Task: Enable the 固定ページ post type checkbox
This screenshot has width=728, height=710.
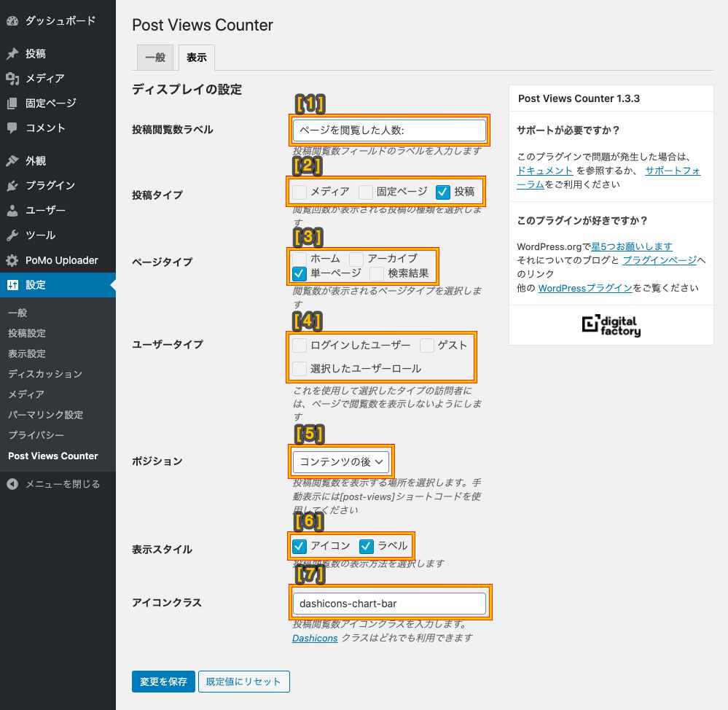Action: coord(366,192)
